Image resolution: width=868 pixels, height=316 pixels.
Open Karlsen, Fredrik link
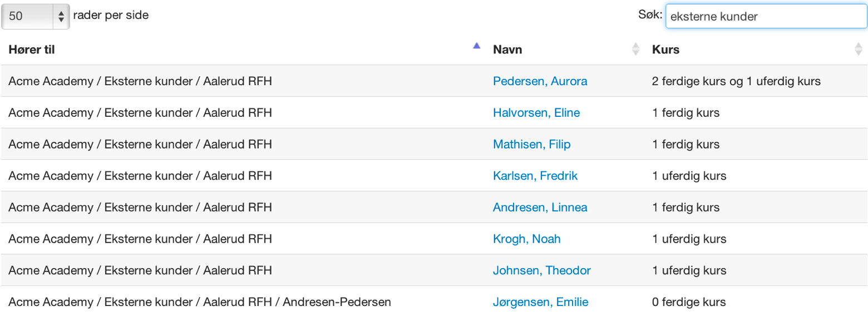[535, 176]
